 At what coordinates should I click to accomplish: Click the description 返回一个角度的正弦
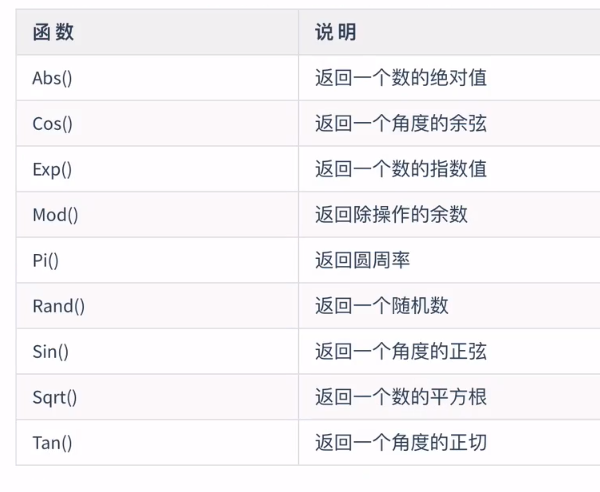point(401,352)
